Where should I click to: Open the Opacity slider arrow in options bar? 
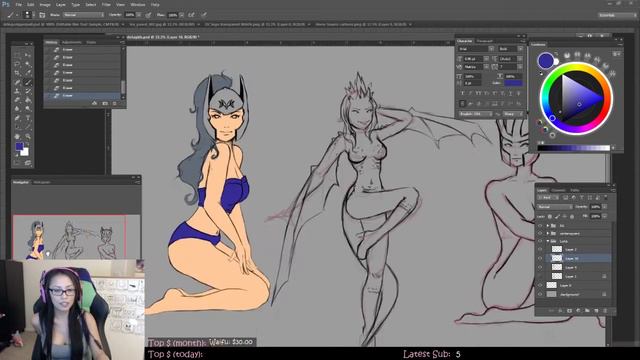(x=138, y=15)
